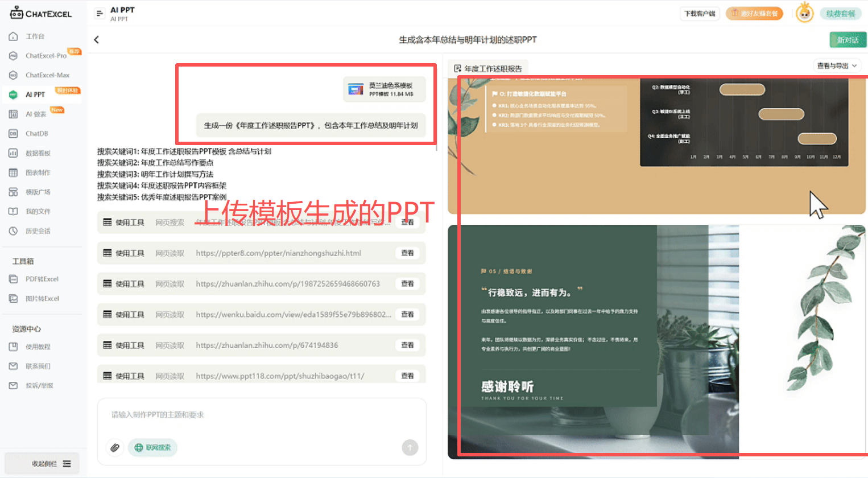The image size is (868, 478).
Task: Open 联系我们 in the resource center
Action: 38,366
